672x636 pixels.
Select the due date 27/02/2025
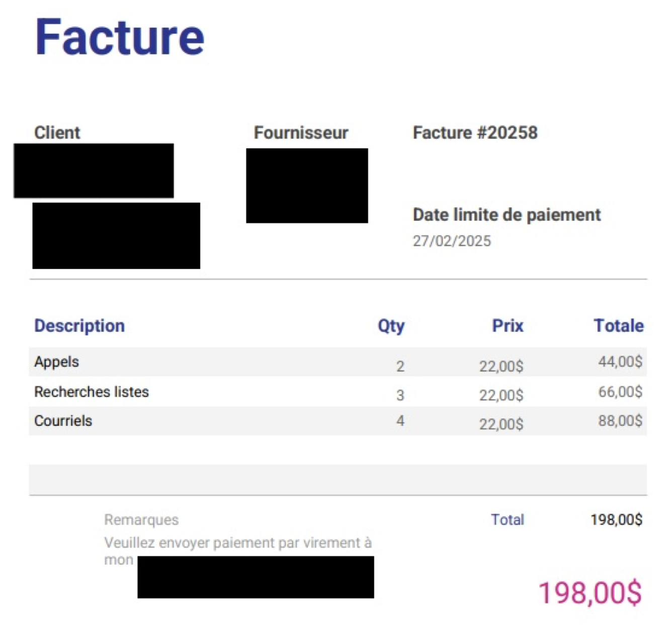(x=452, y=241)
